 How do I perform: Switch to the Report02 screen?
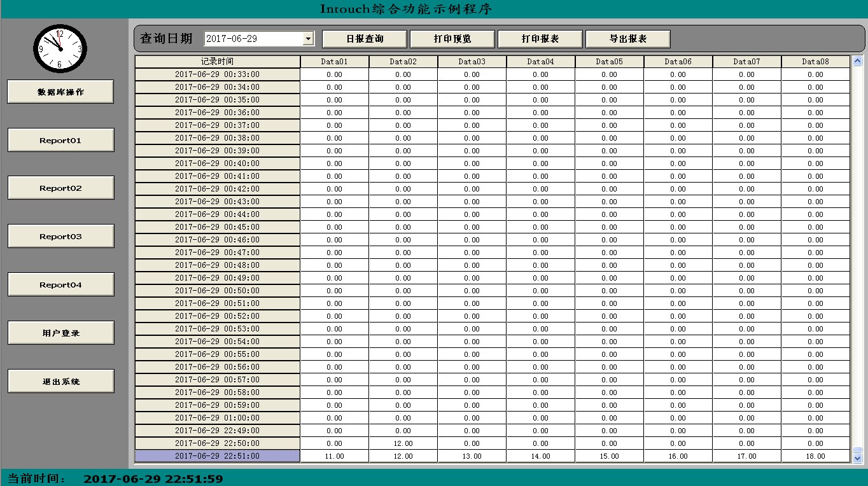pos(60,187)
